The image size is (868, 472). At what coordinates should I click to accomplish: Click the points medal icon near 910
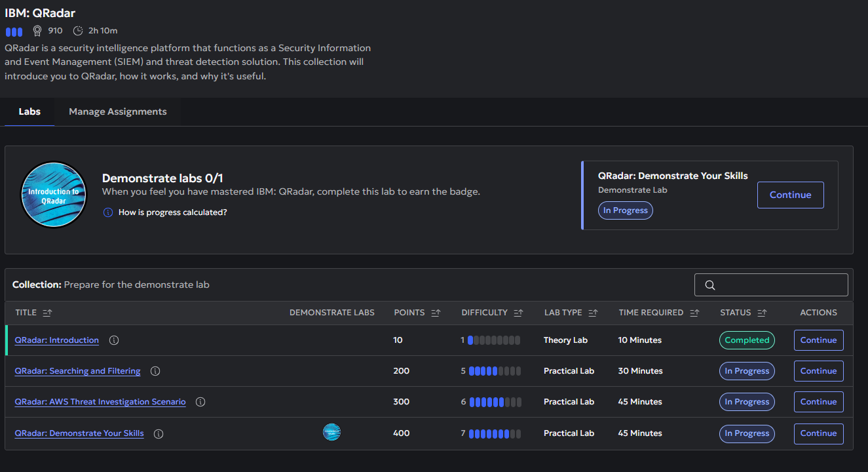(37, 31)
